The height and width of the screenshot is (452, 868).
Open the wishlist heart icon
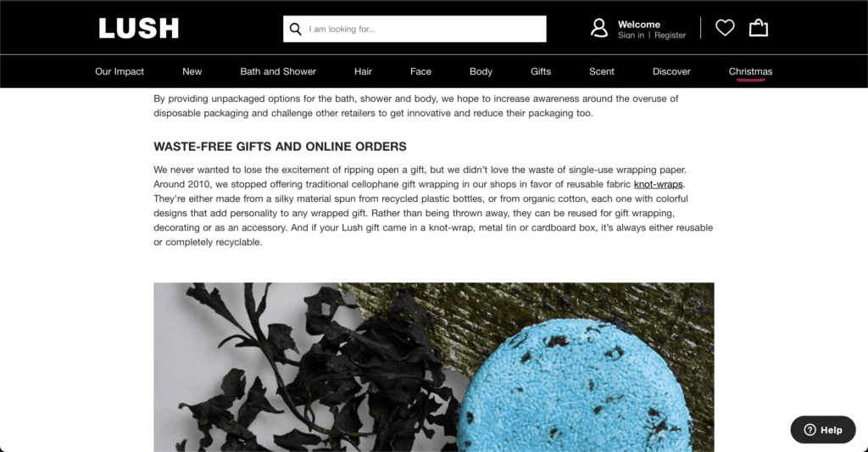coord(725,28)
